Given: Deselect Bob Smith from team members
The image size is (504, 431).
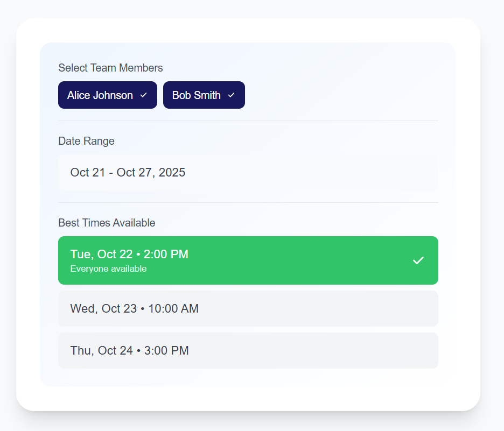Looking at the screenshot, I should click(x=204, y=95).
